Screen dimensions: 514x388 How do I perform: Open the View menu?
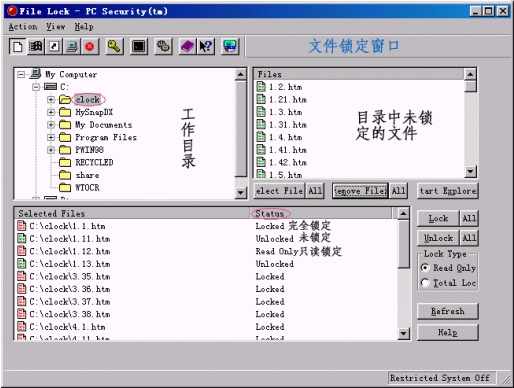click(x=56, y=26)
